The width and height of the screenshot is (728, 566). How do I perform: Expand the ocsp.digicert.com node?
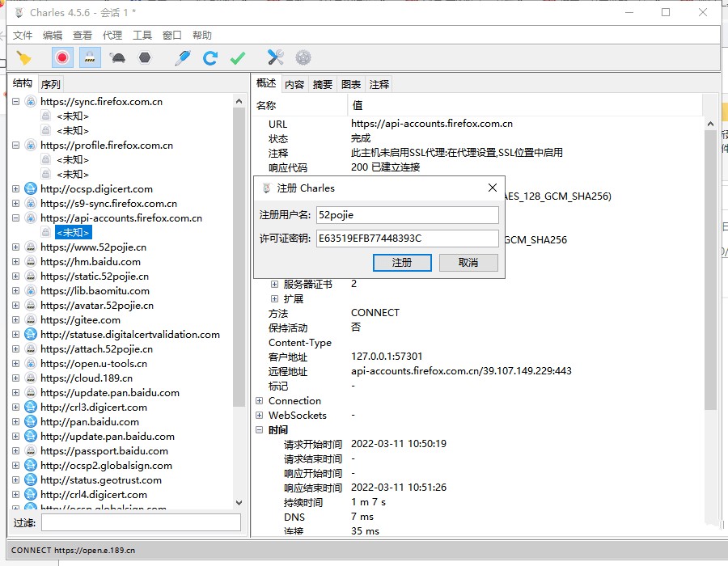coord(16,189)
